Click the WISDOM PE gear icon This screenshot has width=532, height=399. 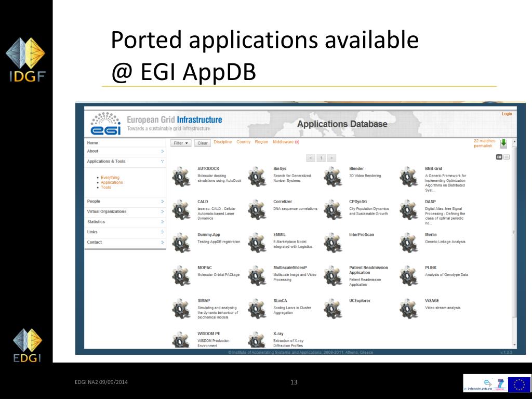pyautogui.click(x=181, y=340)
